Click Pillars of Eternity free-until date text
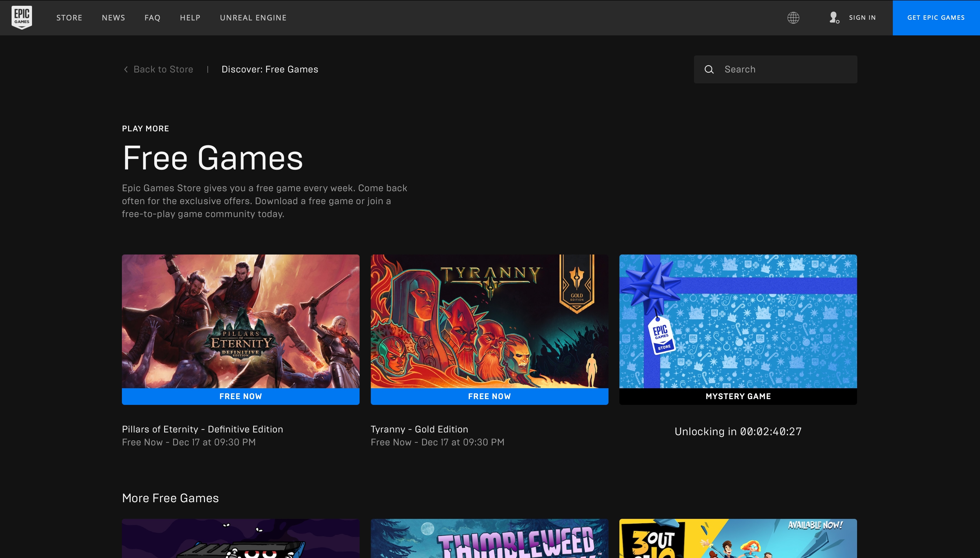 189,442
